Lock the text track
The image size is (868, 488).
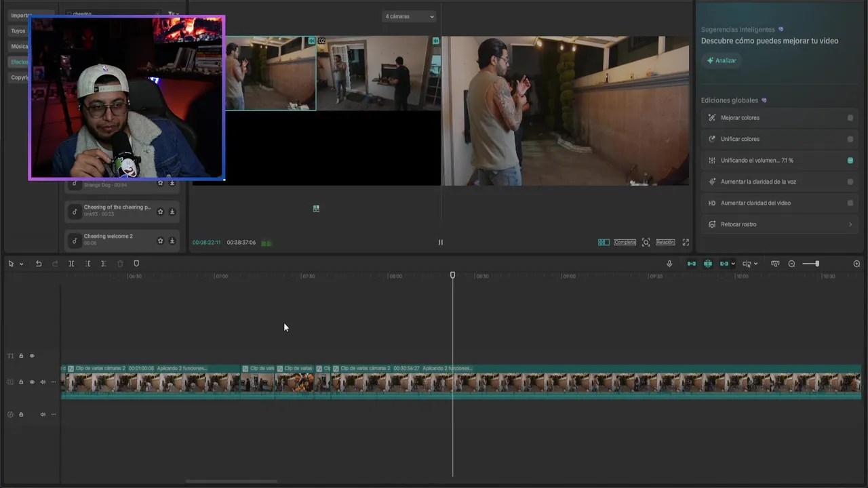(21, 356)
